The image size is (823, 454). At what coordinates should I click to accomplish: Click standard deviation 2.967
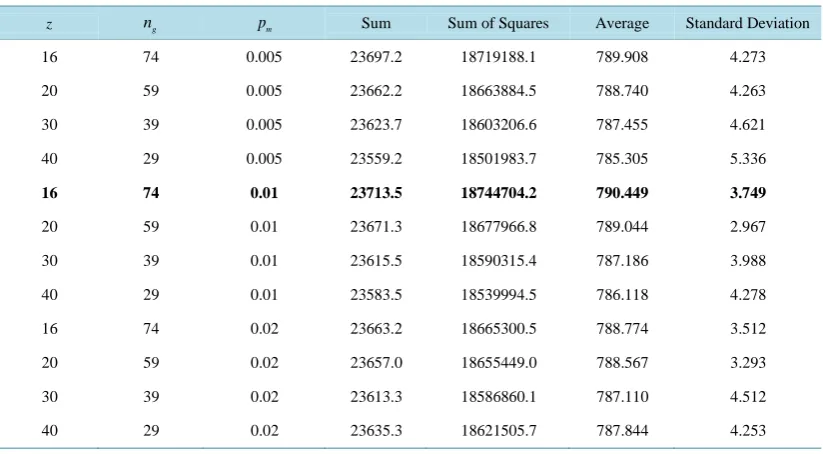click(x=747, y=227)
